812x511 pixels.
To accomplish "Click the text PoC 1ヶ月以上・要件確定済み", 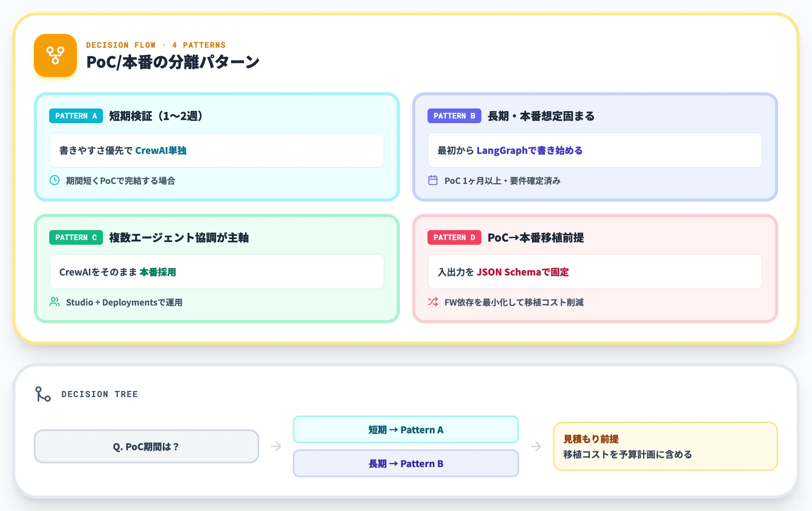I will point(503,180).
